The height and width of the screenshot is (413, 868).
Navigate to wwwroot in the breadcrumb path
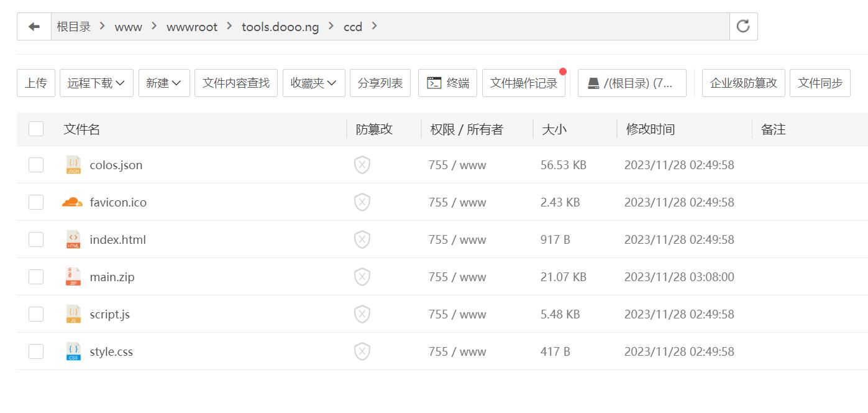tap(192, 27)
